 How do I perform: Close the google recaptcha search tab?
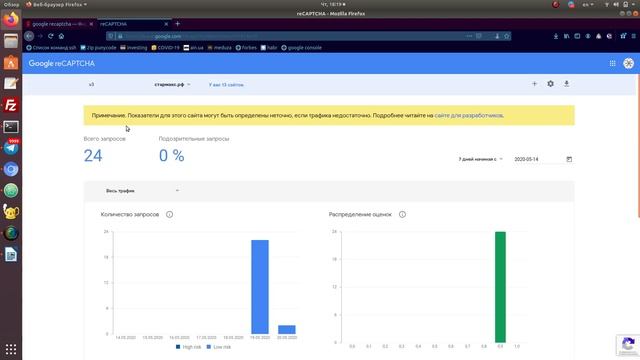coord(91,24)
